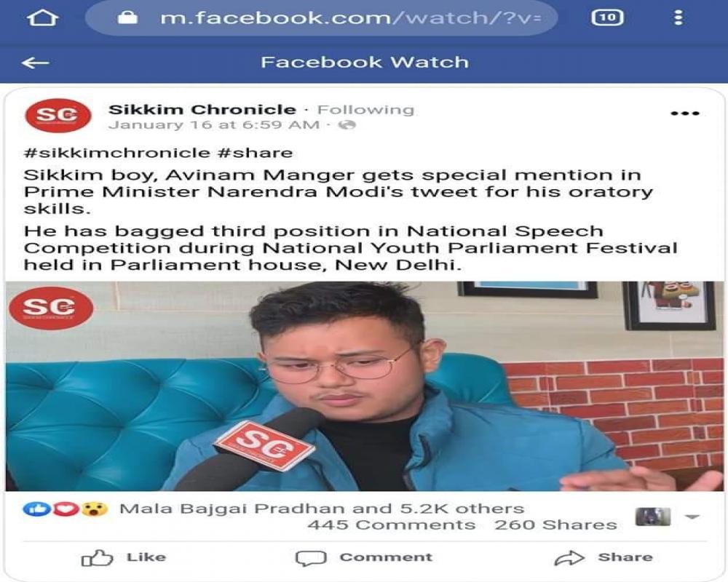Open the post options ellipsis menu
This screenshot has height=582, width=728.
click(x=685, y=113)
